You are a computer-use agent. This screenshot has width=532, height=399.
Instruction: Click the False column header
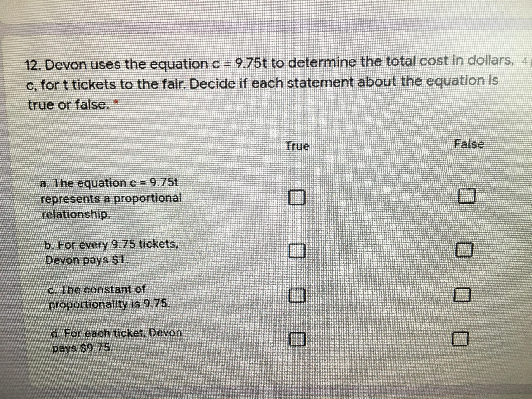coord(469,144)
